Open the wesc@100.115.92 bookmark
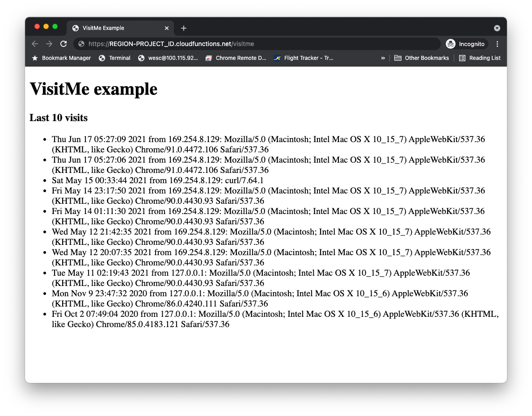The width and height of the screenshot is (532, 416). [168, 58]
